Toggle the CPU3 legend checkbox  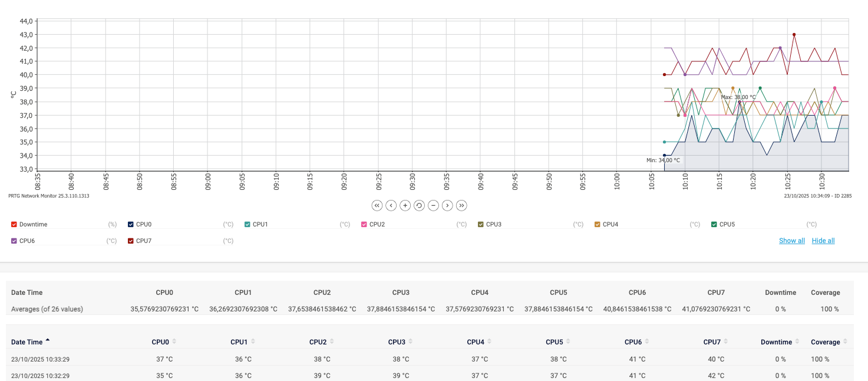coord(481,224)
